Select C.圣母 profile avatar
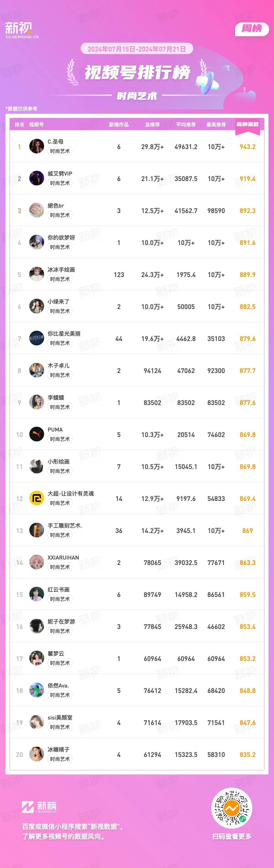The image size is (274, 868). (x=36, y=146)
